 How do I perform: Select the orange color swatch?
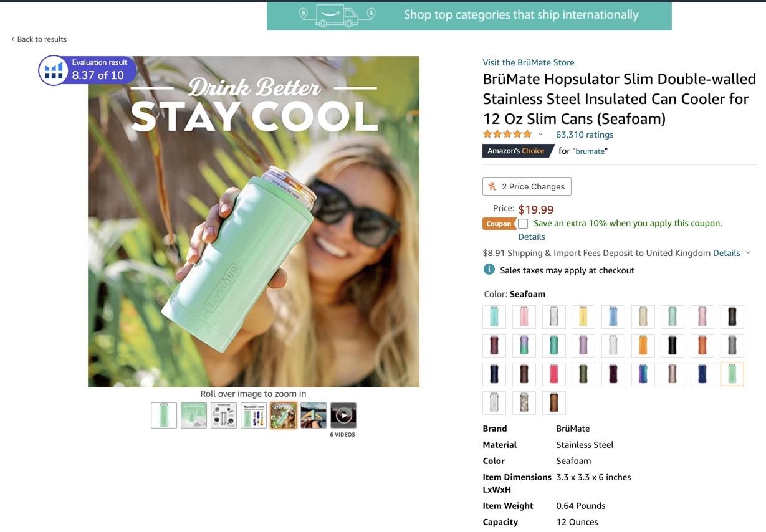[643, 345]
